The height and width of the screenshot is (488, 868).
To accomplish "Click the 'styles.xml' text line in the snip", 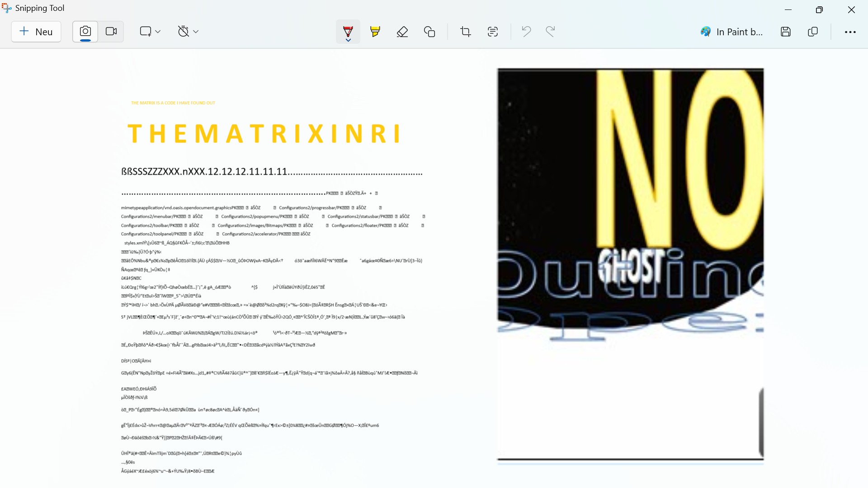I will click(177, 243).
